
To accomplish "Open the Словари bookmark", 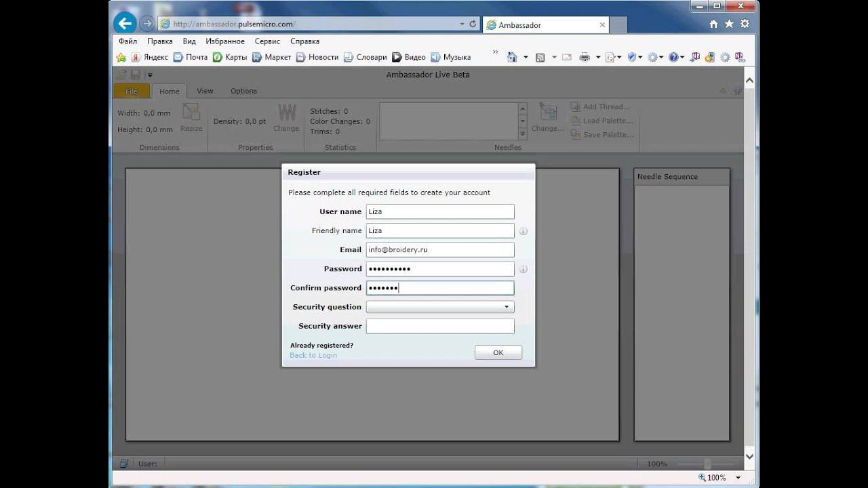I will [x=365, y=57].
